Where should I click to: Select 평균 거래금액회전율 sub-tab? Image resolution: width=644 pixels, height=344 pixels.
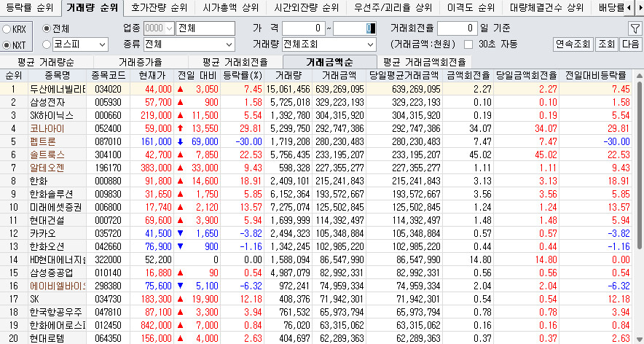click(x=424, y=63)
